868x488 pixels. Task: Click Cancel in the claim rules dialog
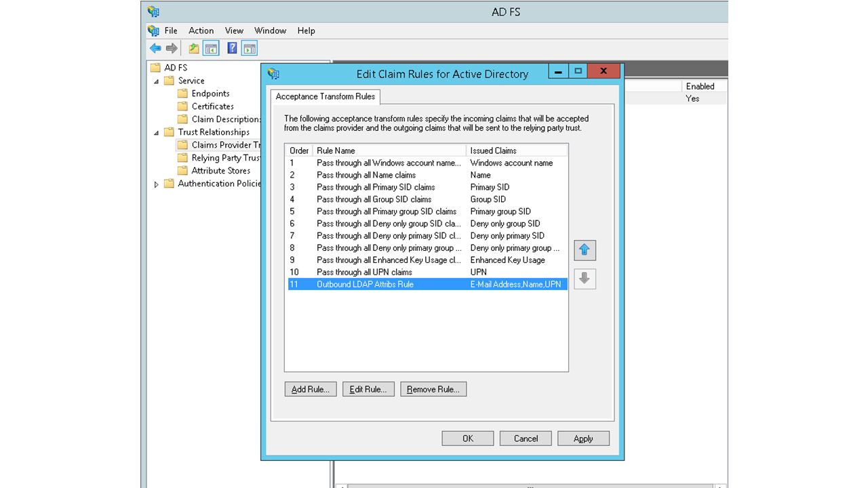pyautogui.click(x=526, y=439)
